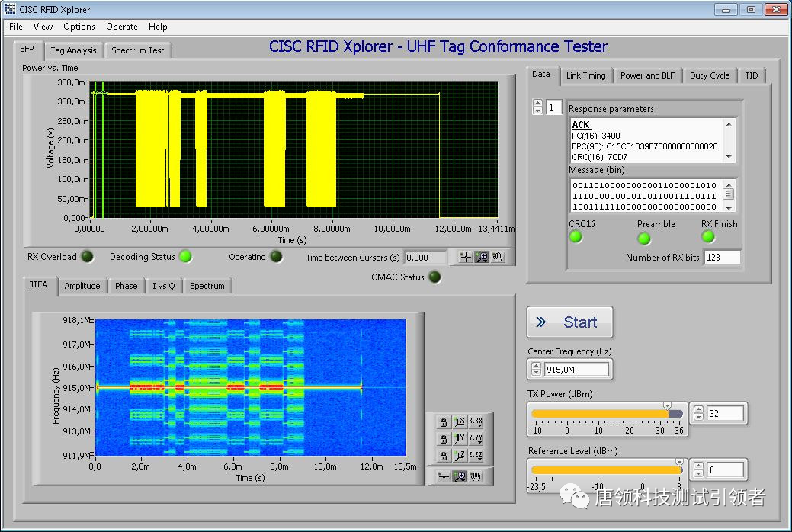
Task: Open Z-axis format z.zz menu
Action: point(476,456)
